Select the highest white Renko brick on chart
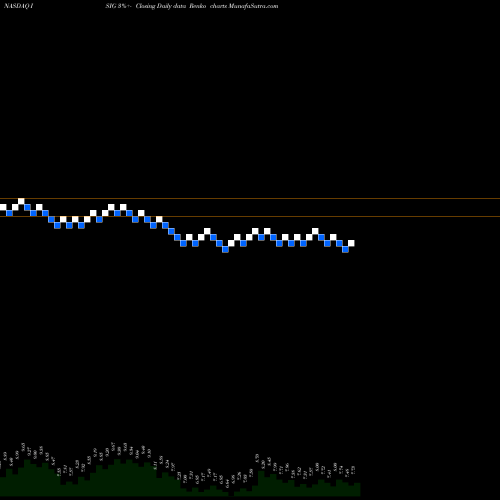500x500 pixels. 21,201
